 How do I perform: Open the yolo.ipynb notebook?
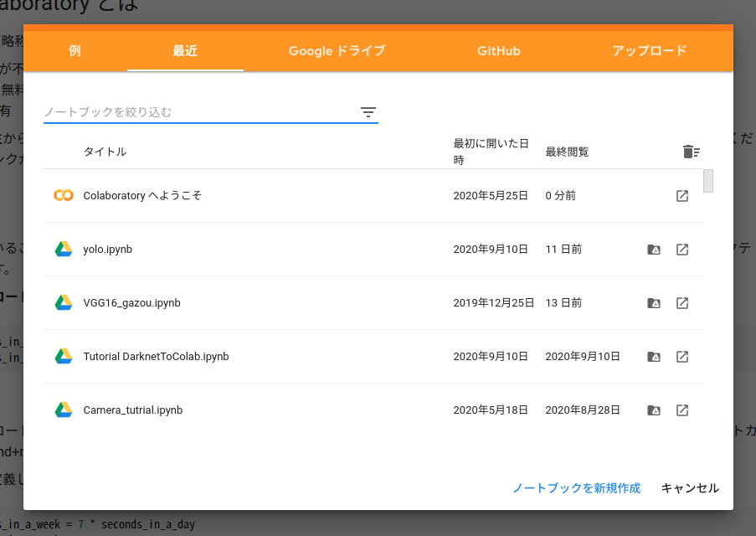107,250
